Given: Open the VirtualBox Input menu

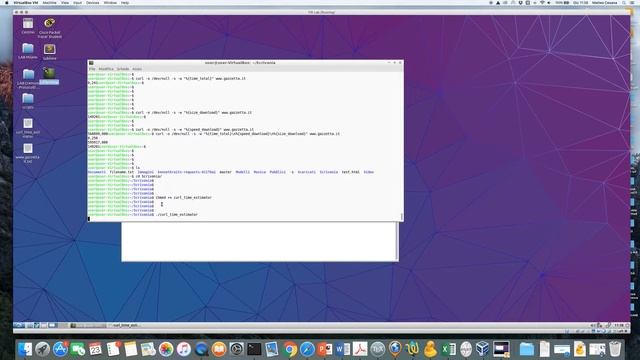Looking at the screenshot, I should 78,3.
